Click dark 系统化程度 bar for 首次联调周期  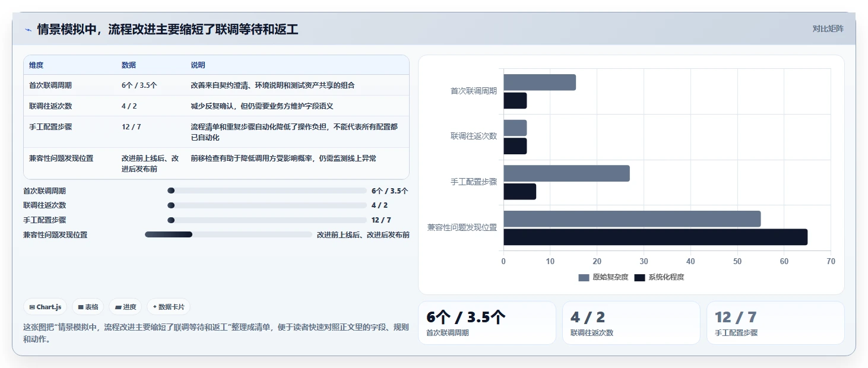[x=515, y=101]
